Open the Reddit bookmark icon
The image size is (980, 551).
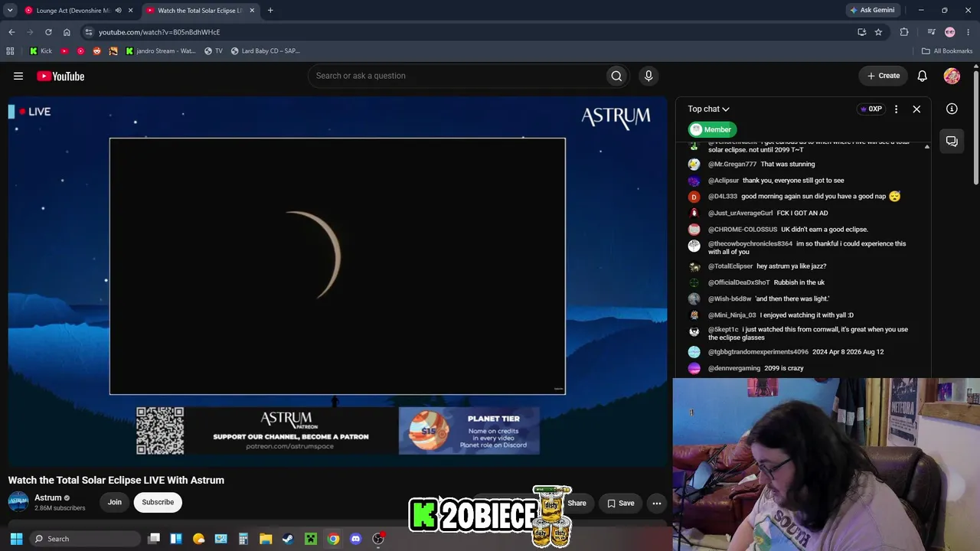point(96,51)
